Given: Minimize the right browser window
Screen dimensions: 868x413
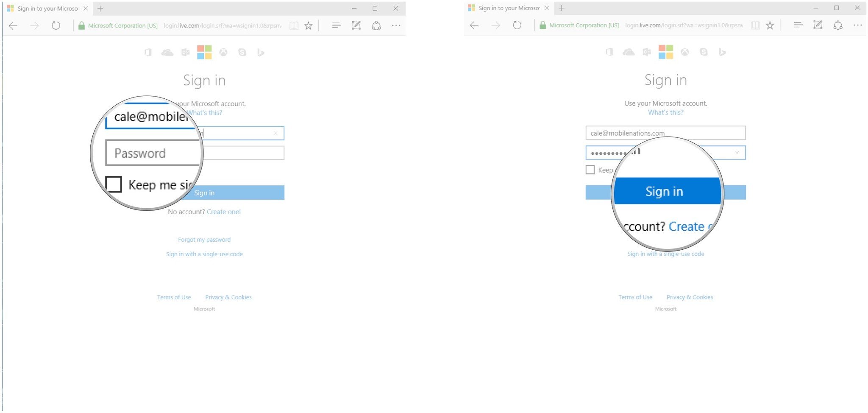Looking at the screenshot, I should coord(816,8).
